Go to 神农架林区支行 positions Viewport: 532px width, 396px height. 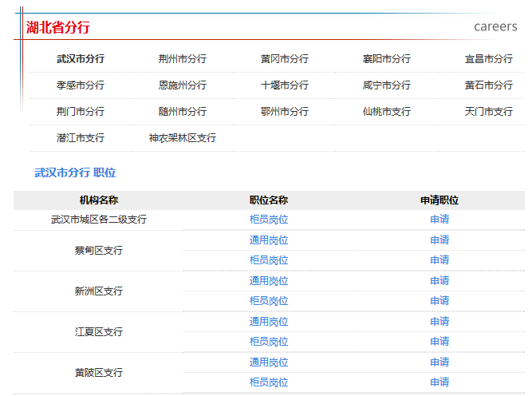[x=182, y=138]
